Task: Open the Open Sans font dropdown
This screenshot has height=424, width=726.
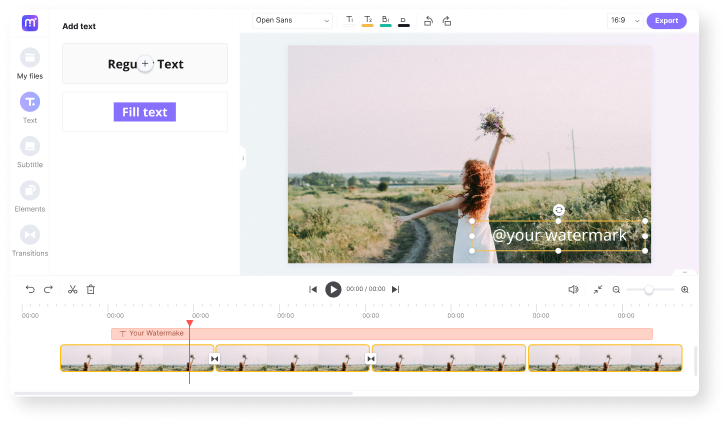Action: click(292, 20)
